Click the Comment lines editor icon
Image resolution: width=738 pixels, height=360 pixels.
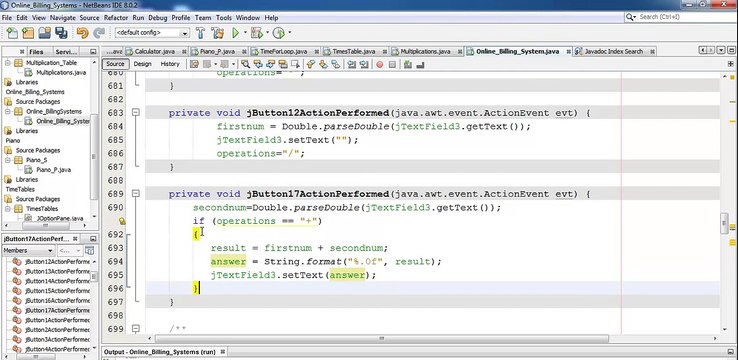point(408,64)
